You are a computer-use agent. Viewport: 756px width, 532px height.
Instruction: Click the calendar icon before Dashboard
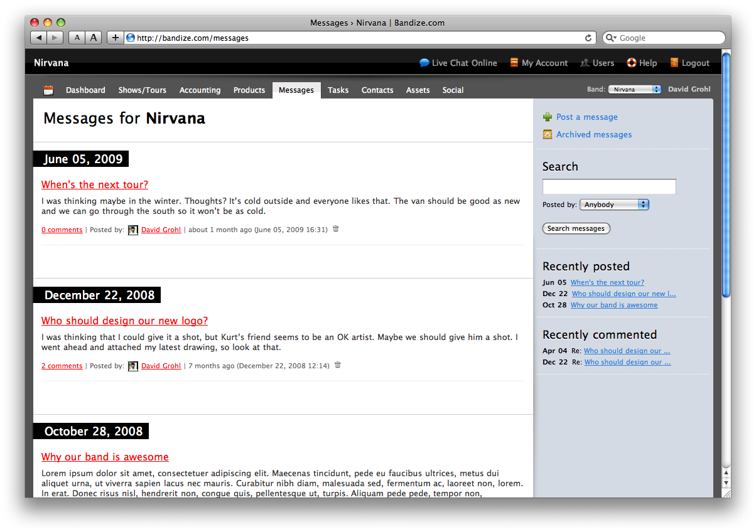point(48,90)
